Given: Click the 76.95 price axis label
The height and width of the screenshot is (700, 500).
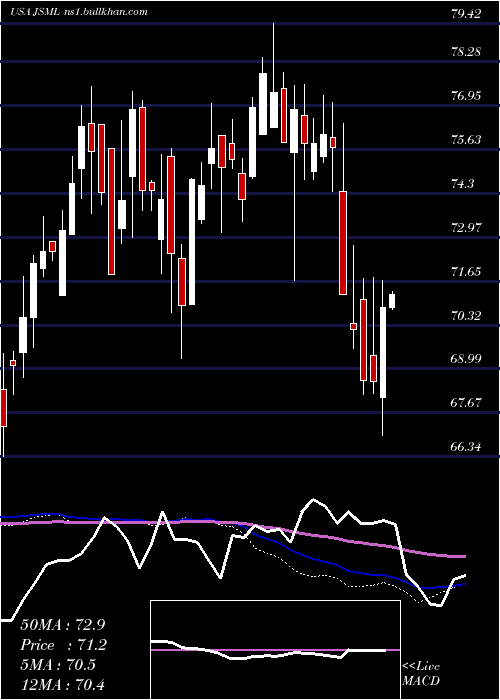Looking at the screenshot, I should pyautogui.click(x=466, y=96).
